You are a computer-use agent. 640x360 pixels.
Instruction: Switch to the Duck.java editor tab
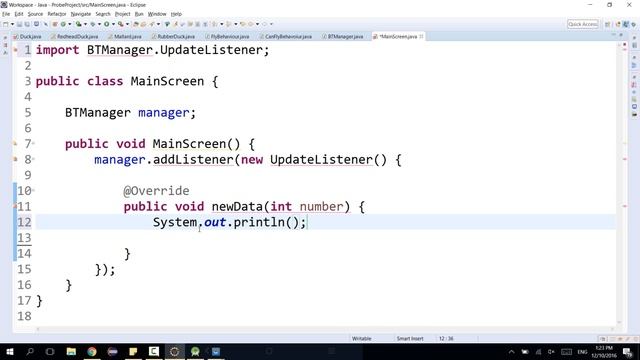27,36
